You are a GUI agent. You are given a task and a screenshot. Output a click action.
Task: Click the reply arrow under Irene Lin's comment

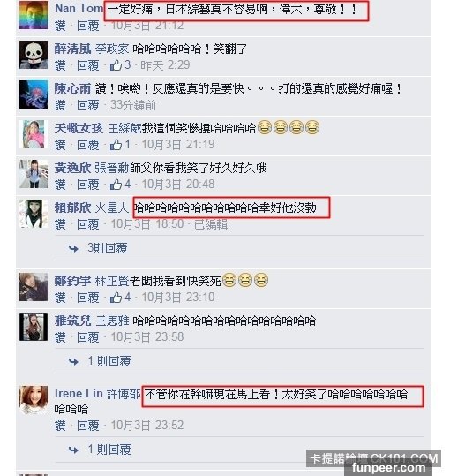tap(73, 450)
